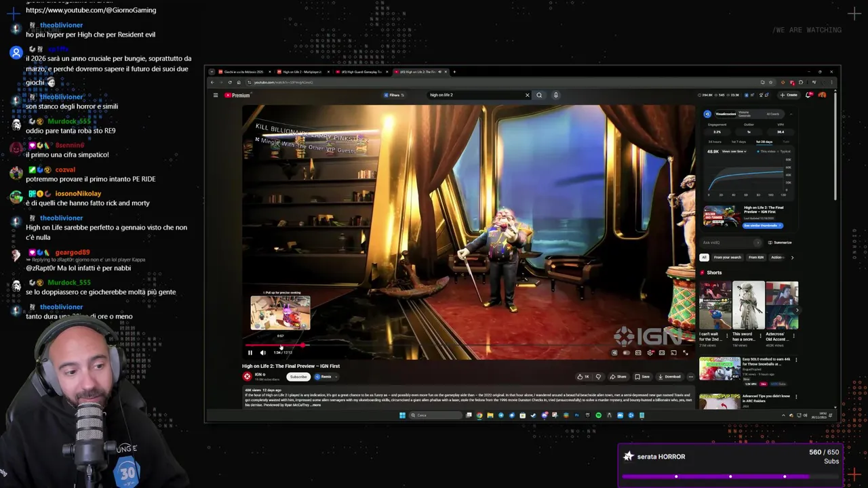Select the 'From your search' chip
The width and height of the screenshot is (868, 488).
(728, 258)
